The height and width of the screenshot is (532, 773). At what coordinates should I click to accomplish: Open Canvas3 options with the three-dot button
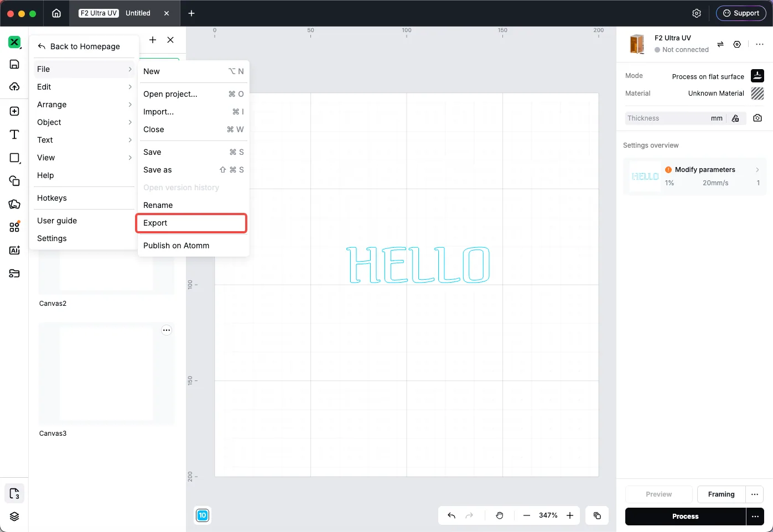[167, 330]
